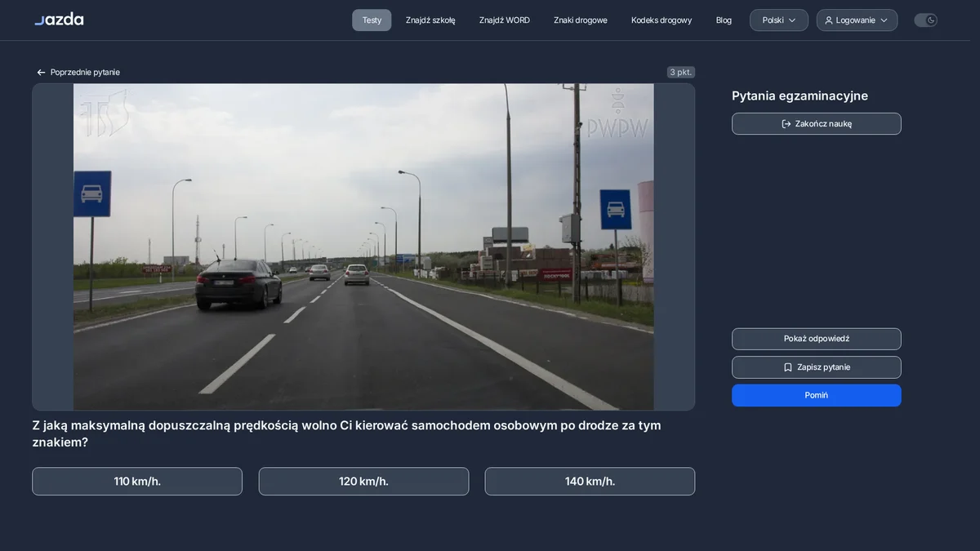Choose the 110 km/h. answer
Viewport: 980px width, 551px height.
click(x=137, y=482)
